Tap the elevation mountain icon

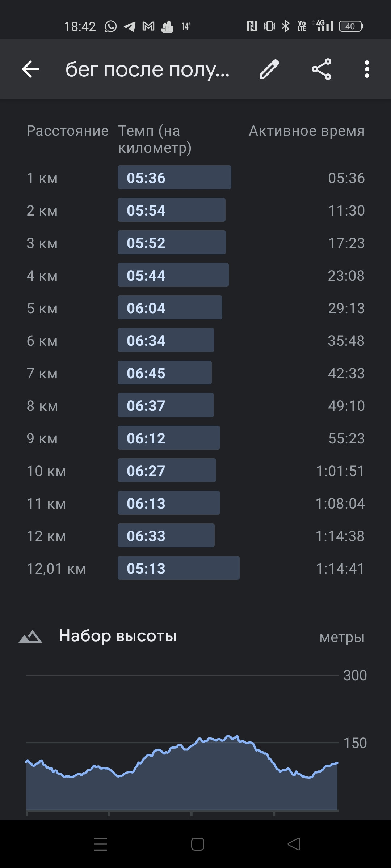pos(30,636)
